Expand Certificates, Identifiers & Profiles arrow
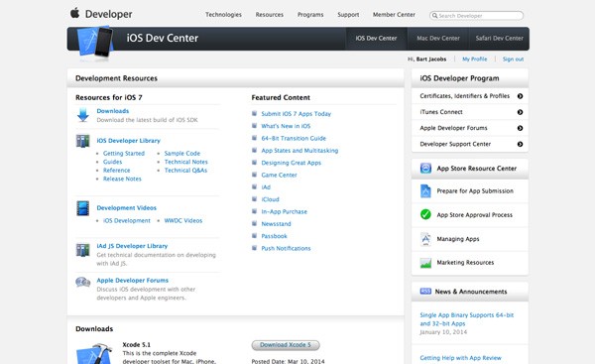The height and width of the screenshot is (364, 595). point(520,96)
